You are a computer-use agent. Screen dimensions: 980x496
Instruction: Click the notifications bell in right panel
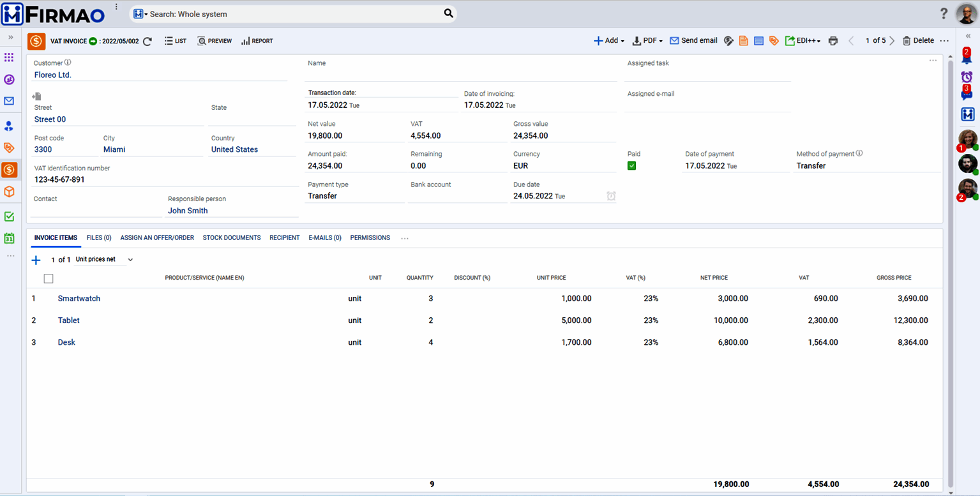click(x=967, y=56)
